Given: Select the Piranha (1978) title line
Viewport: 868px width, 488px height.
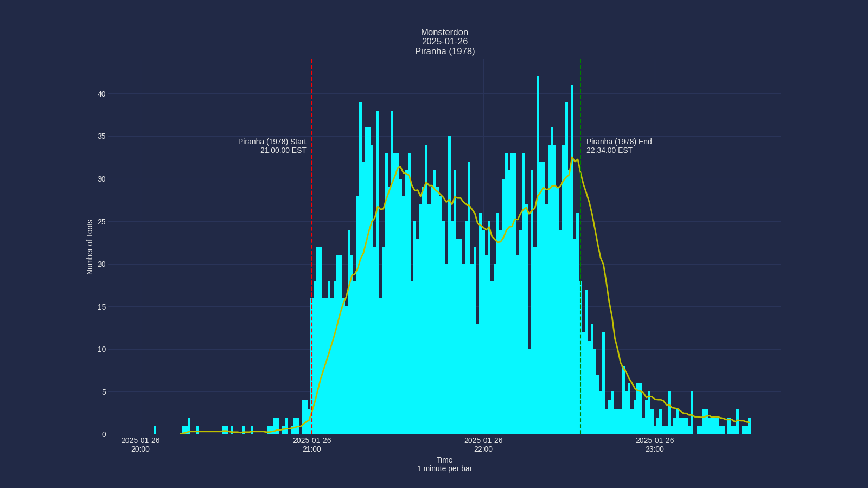Looking at the screenshot, I should 444,51.
